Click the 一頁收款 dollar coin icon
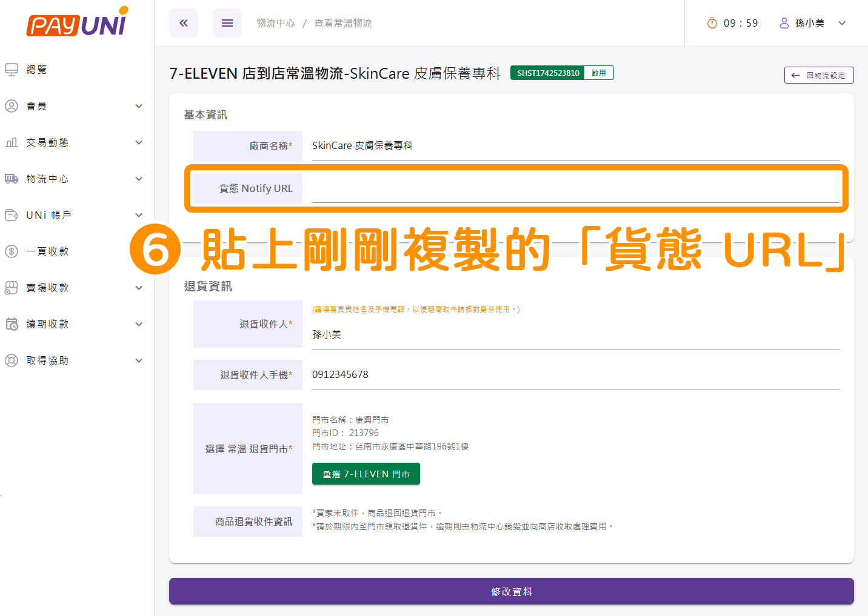The height and width of the screenshot is (616, 868). click(12, 251)
